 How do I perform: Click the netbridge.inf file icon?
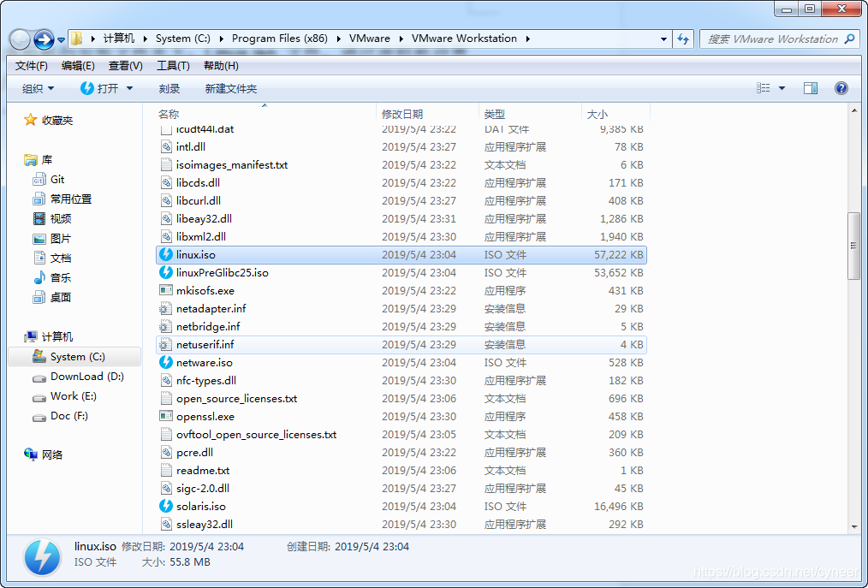pos(165,326)
